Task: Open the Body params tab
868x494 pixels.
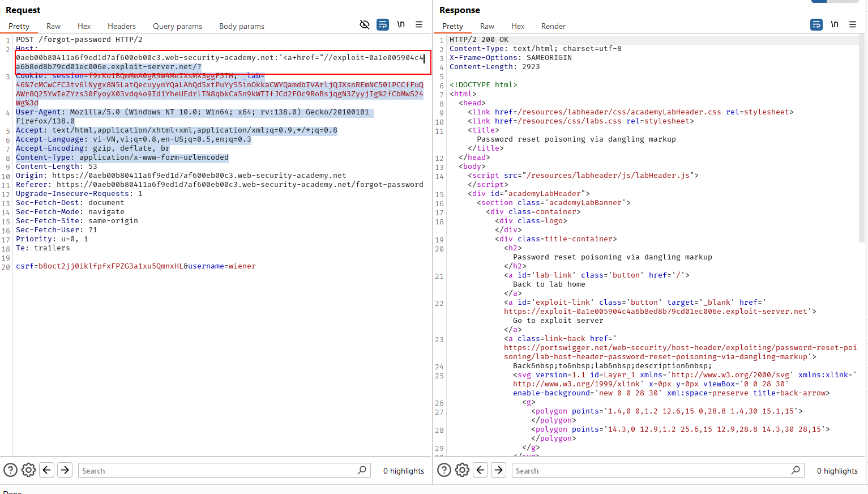Action: pyautogui.click(x=242, y=26)
